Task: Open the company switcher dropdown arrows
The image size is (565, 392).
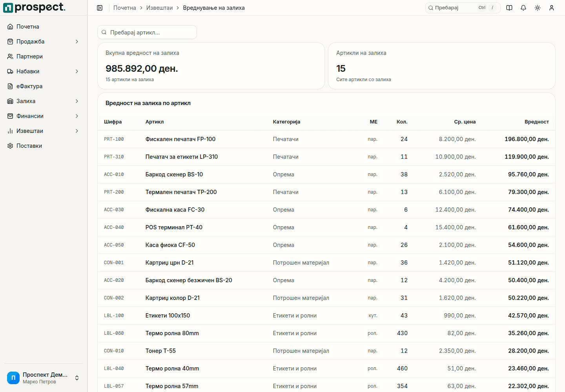Action: pos(77,378)
